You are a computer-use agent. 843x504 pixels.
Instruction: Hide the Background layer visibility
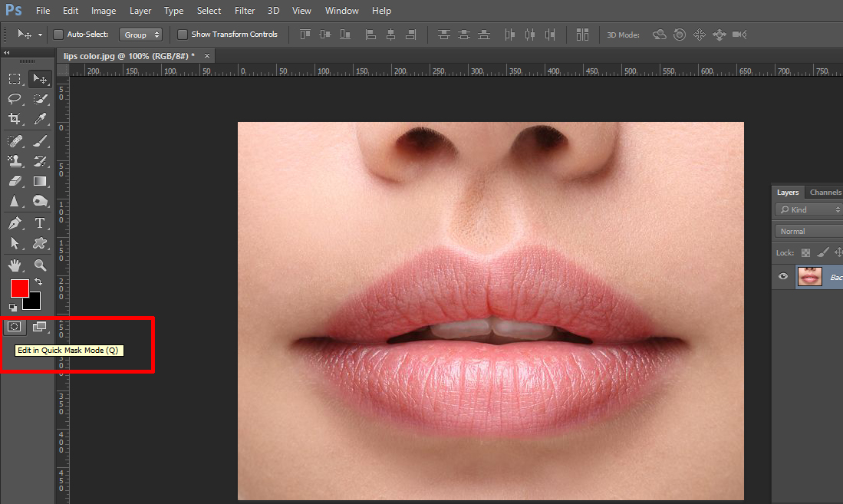tap(782, 276)
